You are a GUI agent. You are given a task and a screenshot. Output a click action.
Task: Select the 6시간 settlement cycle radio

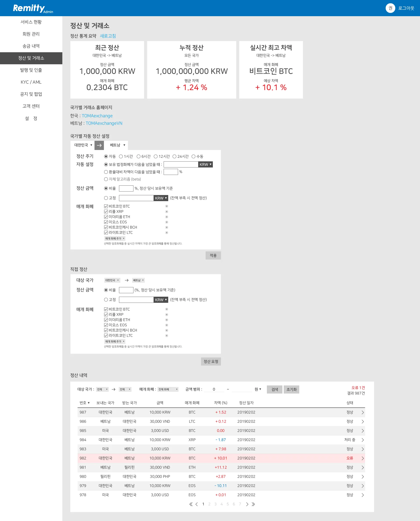(x=138, y=156)
